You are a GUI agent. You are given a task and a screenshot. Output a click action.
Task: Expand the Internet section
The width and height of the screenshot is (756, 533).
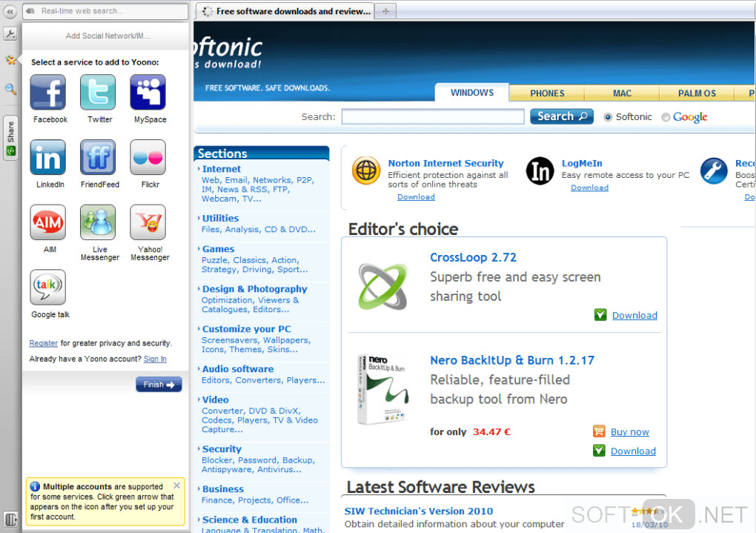coord(221,169)
